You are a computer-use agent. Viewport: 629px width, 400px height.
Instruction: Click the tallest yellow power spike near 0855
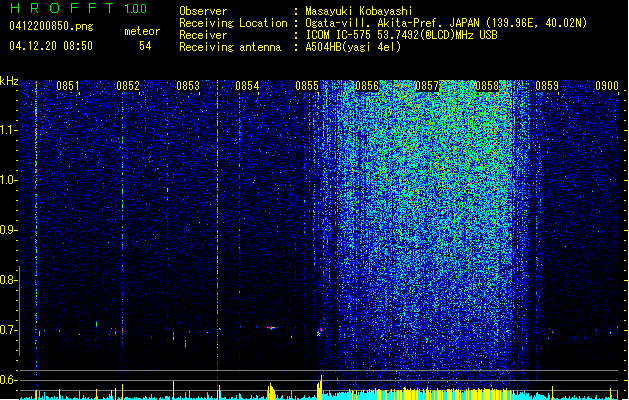coord(321,387)
